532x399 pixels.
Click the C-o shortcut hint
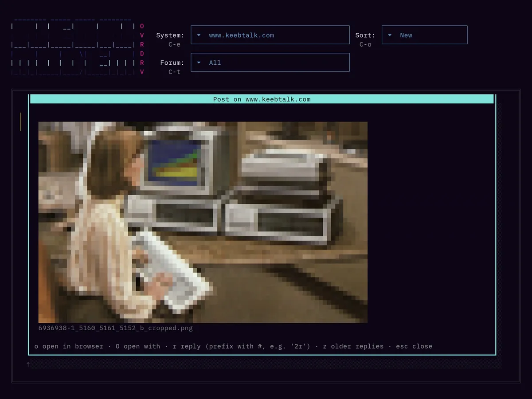(365, 44)
